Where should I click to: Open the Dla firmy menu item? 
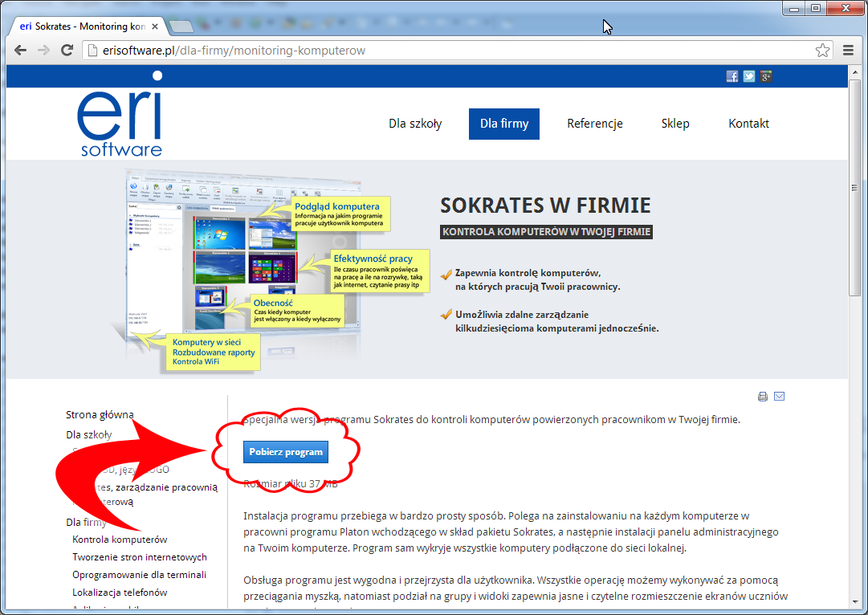coord(504,124)
